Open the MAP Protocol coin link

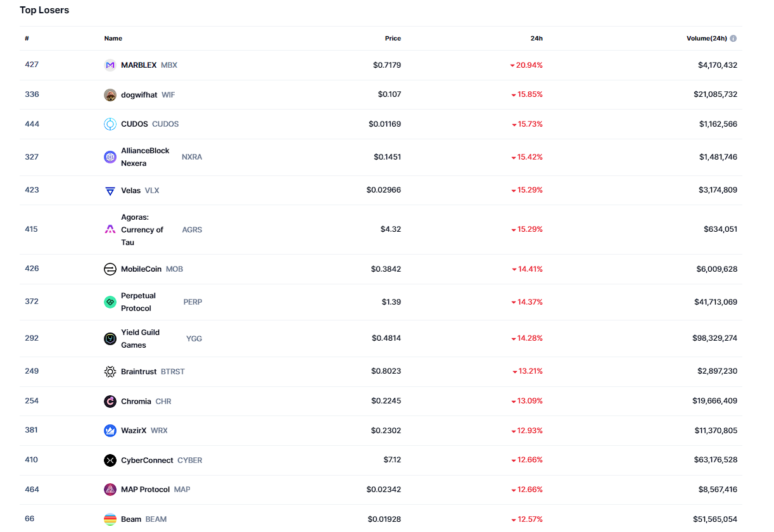[x=145, y=490]
